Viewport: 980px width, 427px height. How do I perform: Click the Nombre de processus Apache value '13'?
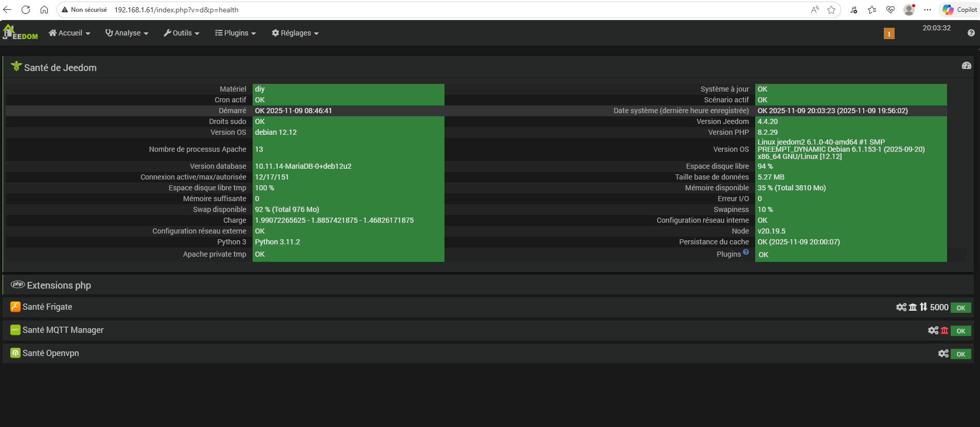(x=259, y=149)
